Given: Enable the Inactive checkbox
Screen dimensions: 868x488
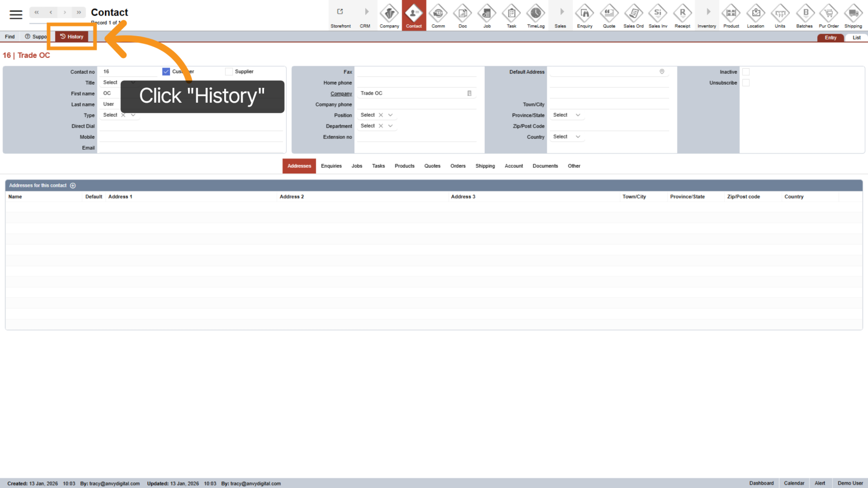Looking at the screenshot, I should (x=746, y=71).
